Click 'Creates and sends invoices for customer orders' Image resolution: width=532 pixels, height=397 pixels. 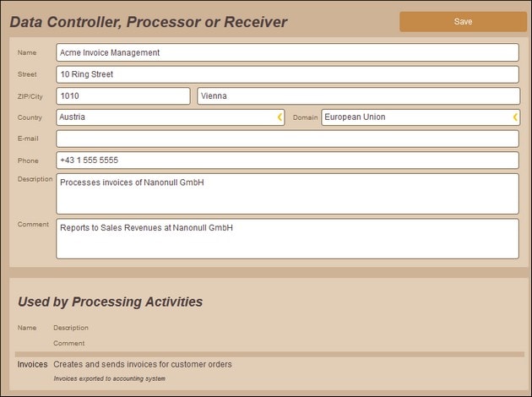143,364
